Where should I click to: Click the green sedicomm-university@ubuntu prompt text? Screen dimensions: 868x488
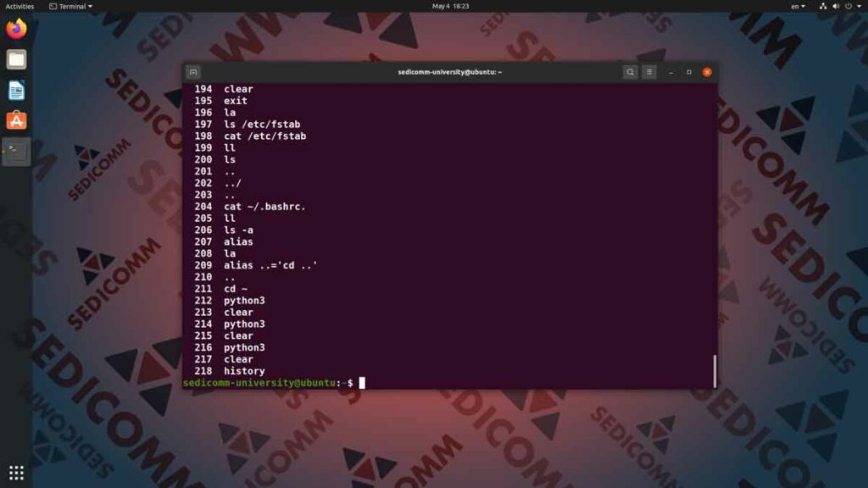pyautogui.click(x=259, y=383)
